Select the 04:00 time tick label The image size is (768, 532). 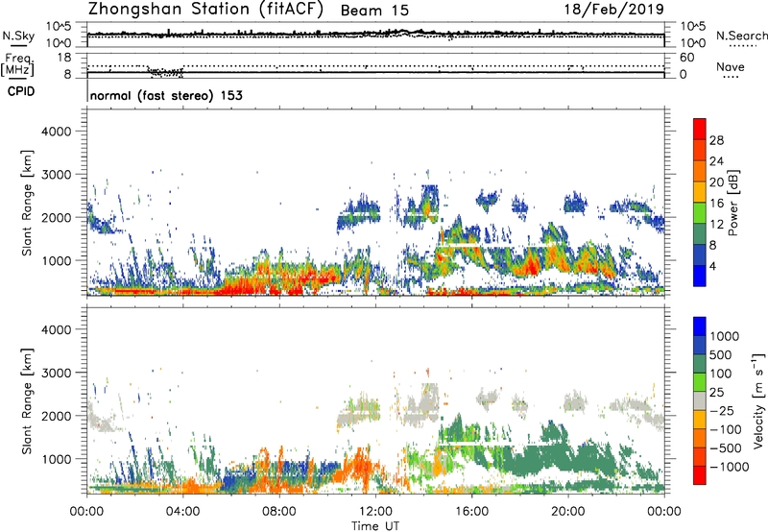(182, 512)
